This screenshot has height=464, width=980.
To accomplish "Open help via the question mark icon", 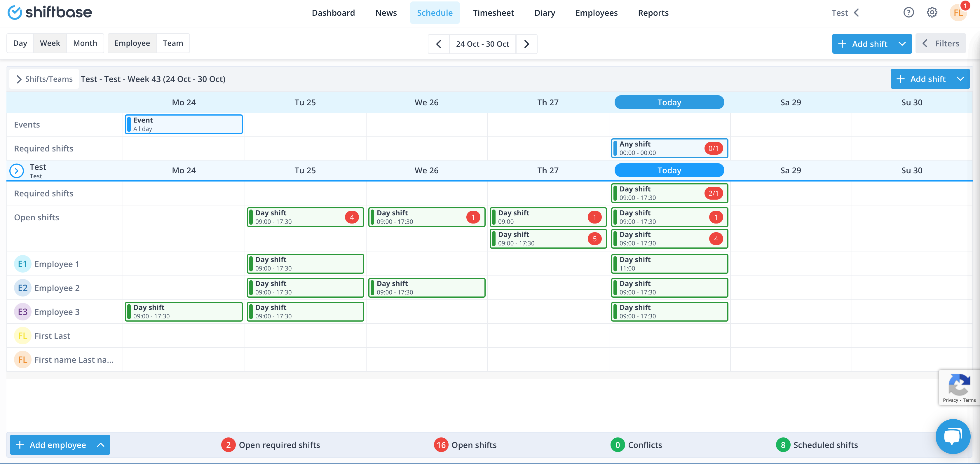I will pyautogui.click(x=909, y=12).
